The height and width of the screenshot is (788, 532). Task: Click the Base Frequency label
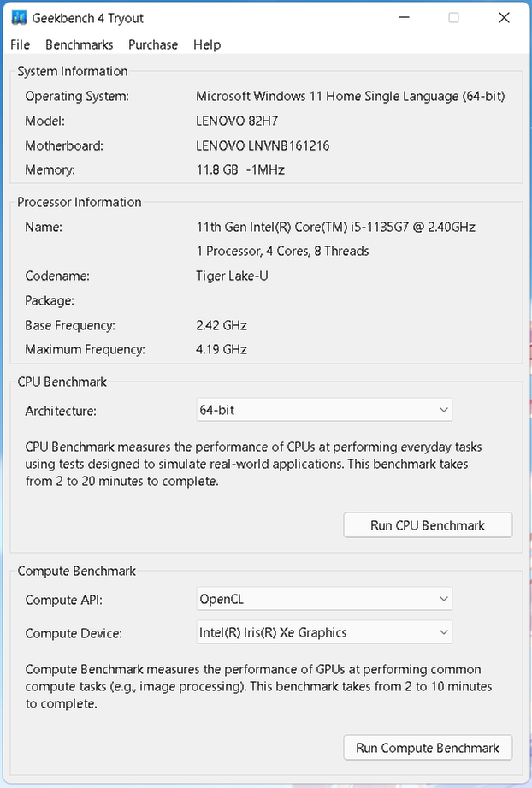pos(70,326)
